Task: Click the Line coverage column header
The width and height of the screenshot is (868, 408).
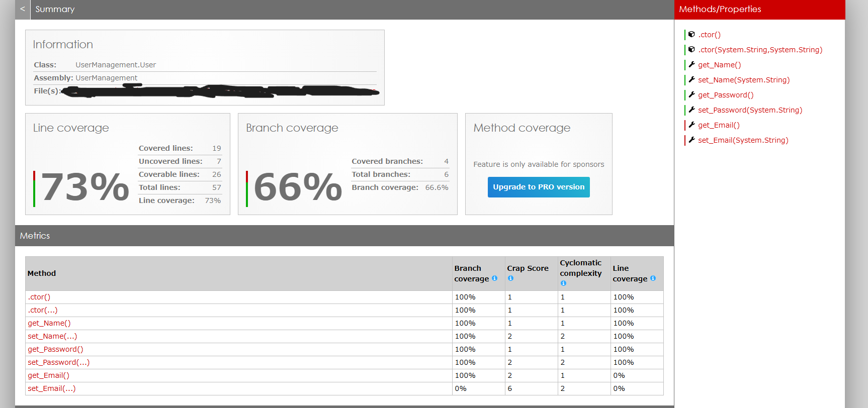Action: coord(637,273)
